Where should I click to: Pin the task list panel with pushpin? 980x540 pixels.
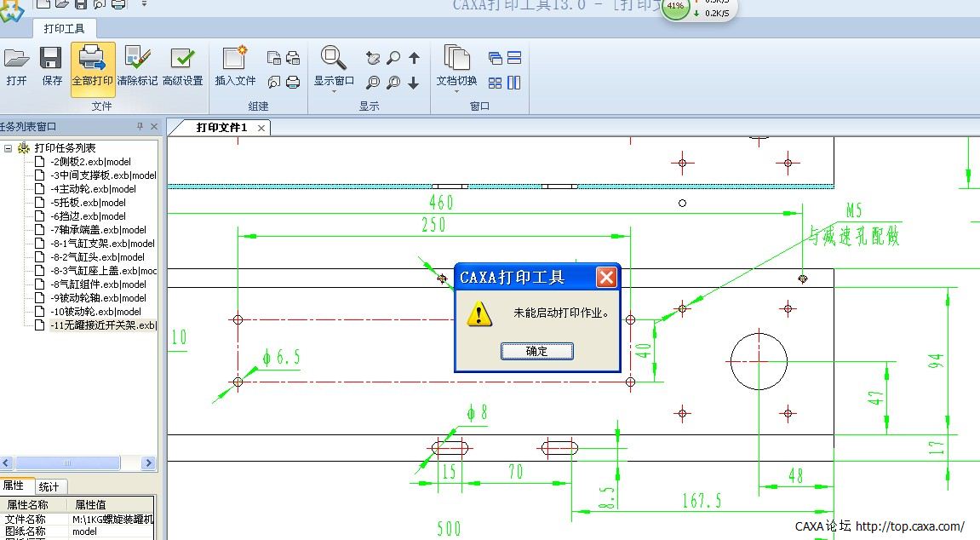click(x=140, y=127)
